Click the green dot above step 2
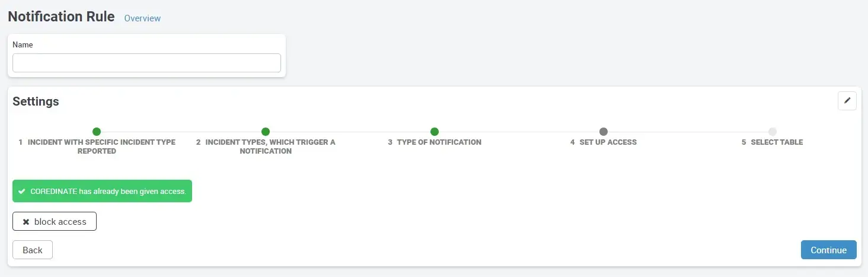Viewport: 868px width, 277px height. tap(266, 132)
